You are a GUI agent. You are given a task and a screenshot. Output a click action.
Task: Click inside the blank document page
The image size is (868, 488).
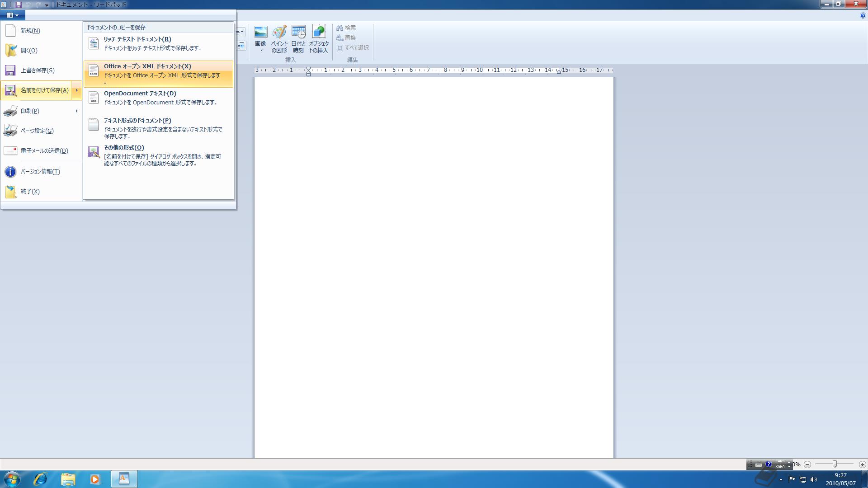pos(434,267)
